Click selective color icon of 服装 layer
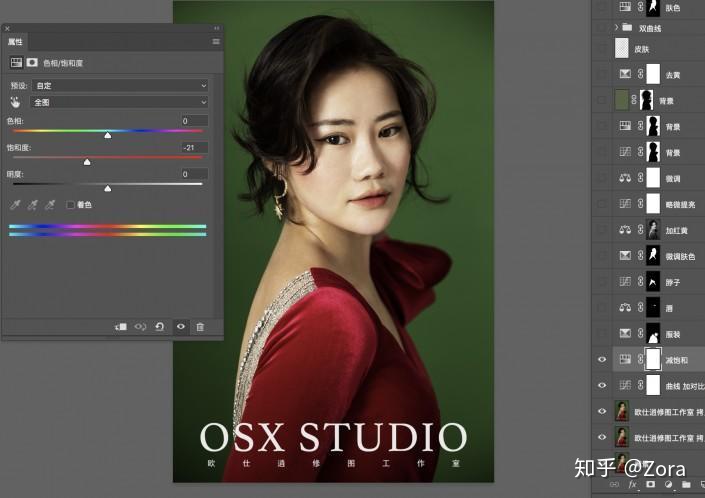The height and width of the screenshot is (498, 705). click(x=625, y=333)
